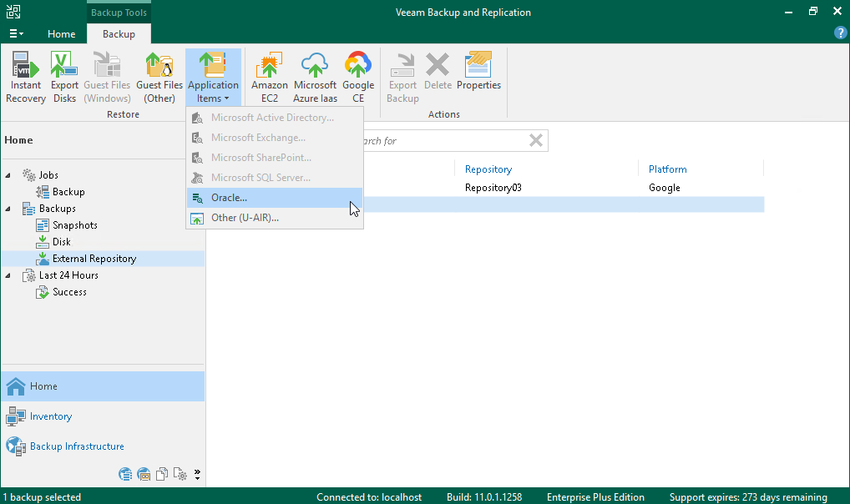
Task: Choose Oracle... from the menu
Action: click(x=275, y=198)
